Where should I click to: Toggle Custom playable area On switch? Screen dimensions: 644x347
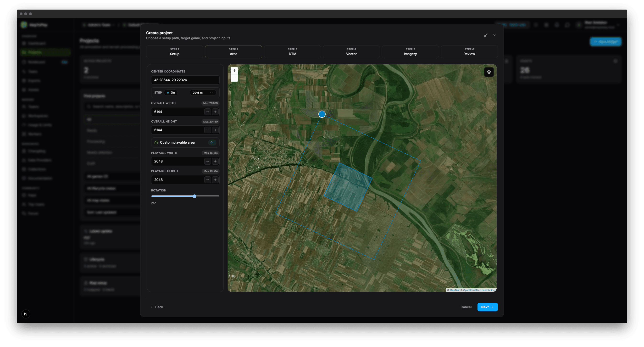(x=212, y=142)
